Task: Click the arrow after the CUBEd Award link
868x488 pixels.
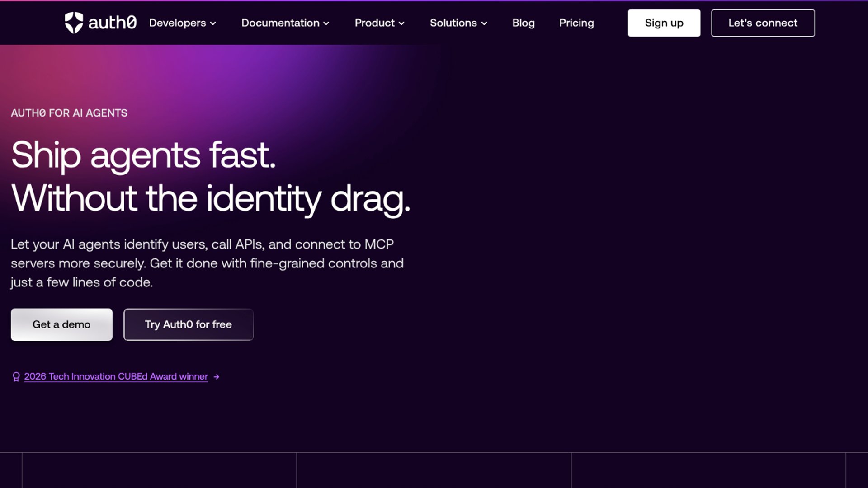Action: point(217,377)
